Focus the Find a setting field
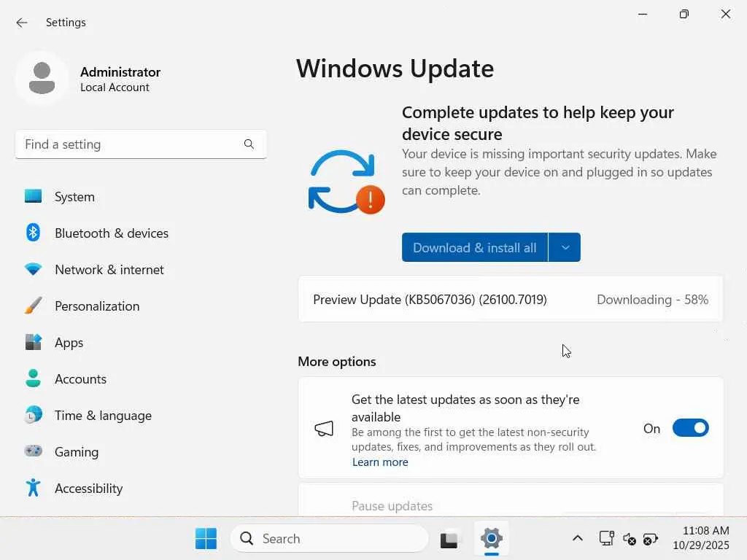747x560 pixels. (141, 144)
